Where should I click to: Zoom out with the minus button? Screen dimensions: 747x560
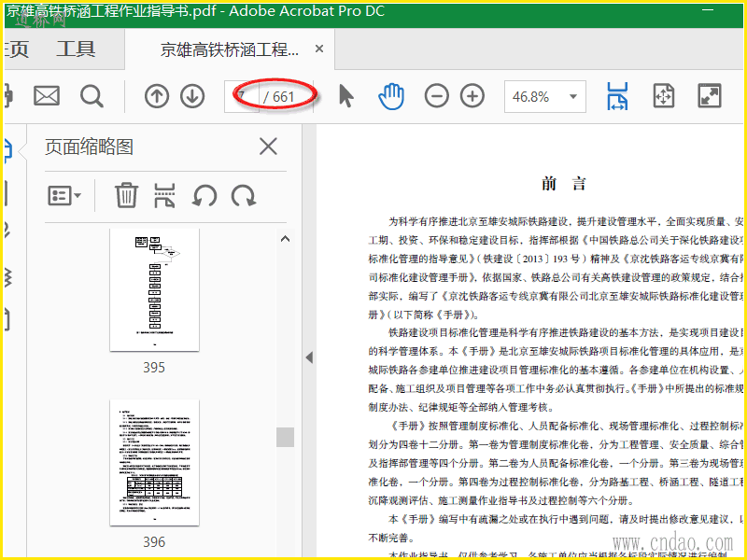[436, 96]
